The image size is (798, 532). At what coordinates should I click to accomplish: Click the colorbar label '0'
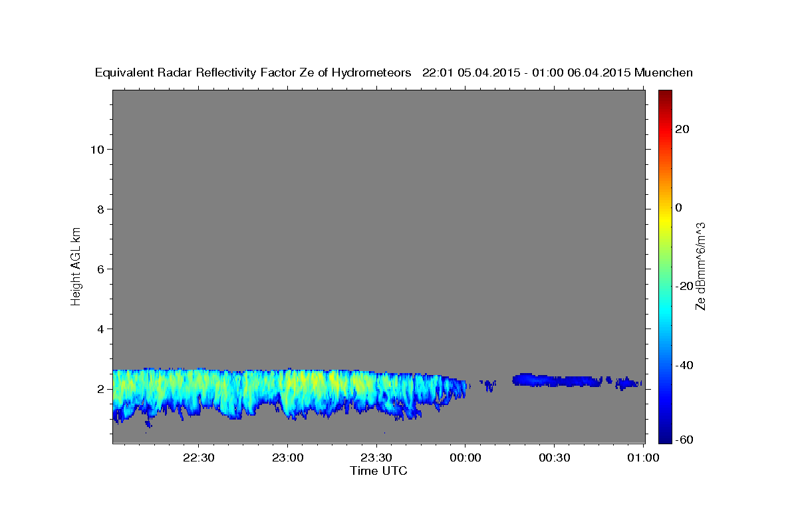[x=679, y=207]
